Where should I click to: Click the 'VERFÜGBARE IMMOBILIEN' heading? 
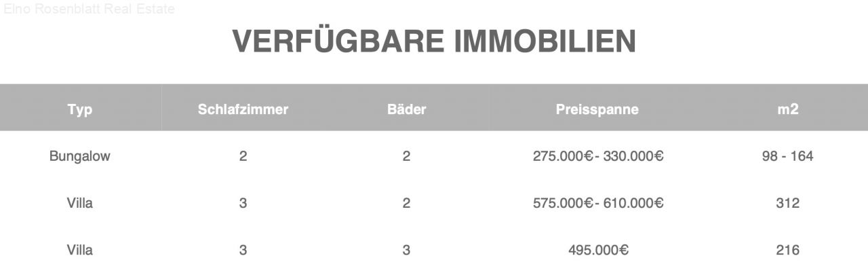pyautogui.click(x=434, y=41)
